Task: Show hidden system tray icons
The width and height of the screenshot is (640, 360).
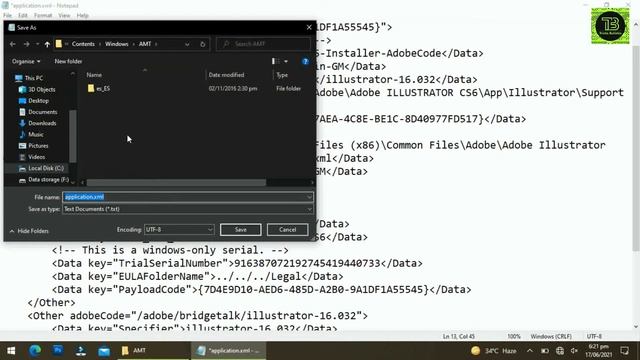Action: pos(529,351)
